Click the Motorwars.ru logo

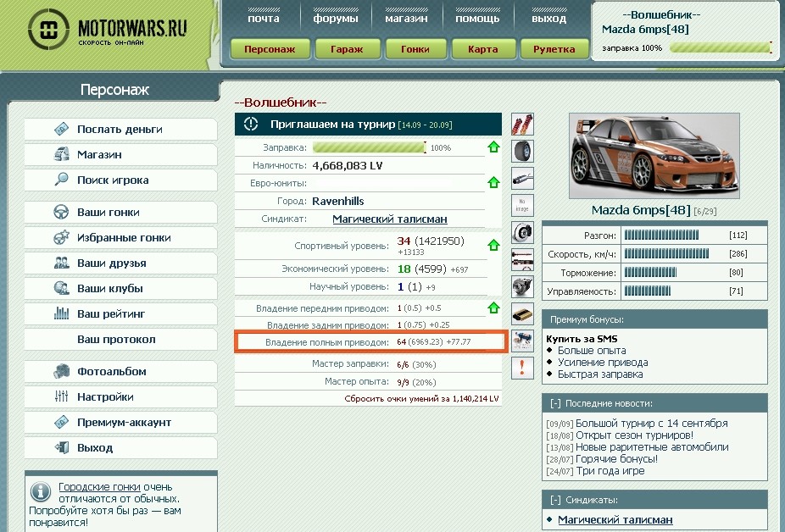107,30
